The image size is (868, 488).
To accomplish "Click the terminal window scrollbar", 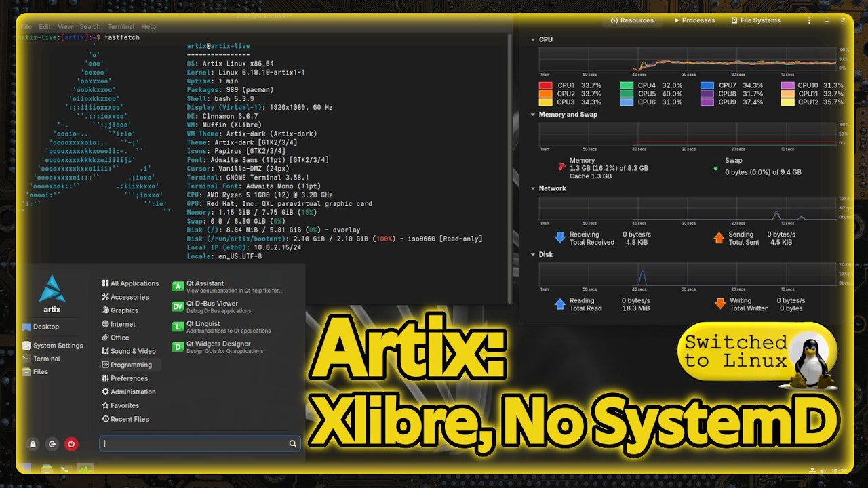I will (509, 169).
